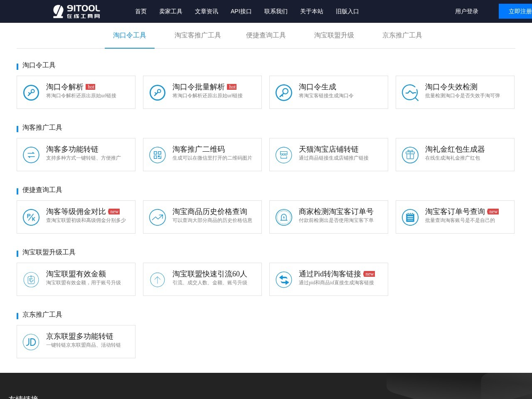The width and height of the screenshot is (532, 399).
Task: Select the 淘礼金红包生成器 gift icon
Action: tap(410, 155)
